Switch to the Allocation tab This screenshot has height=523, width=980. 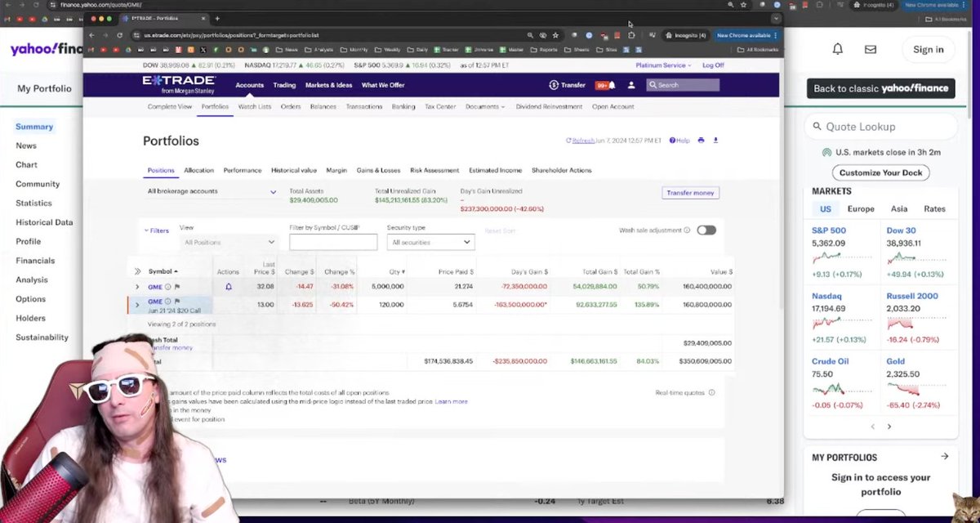pyautogui.click(x=198, y=170)
